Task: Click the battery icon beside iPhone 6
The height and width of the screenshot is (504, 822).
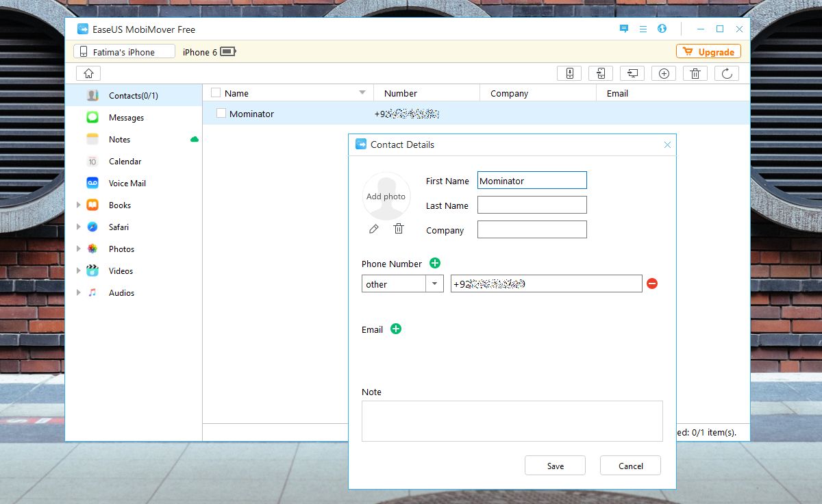Action: tap(228, 51)
